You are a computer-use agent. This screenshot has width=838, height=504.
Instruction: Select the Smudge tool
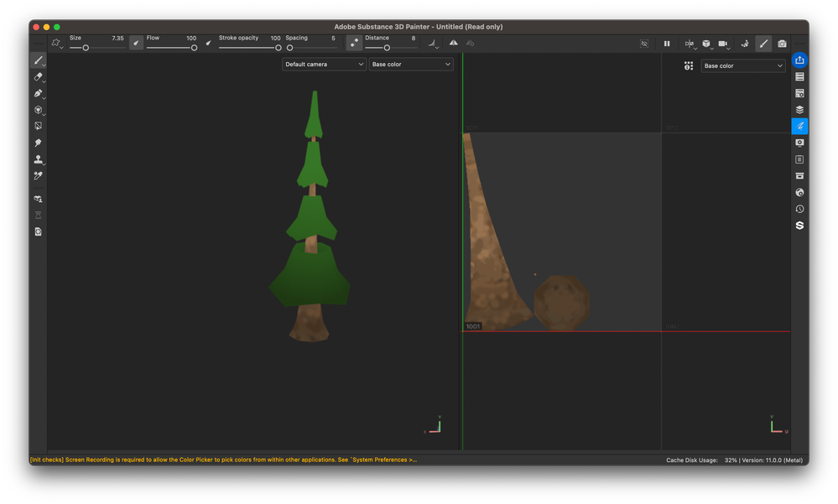(x=38, y=143)
